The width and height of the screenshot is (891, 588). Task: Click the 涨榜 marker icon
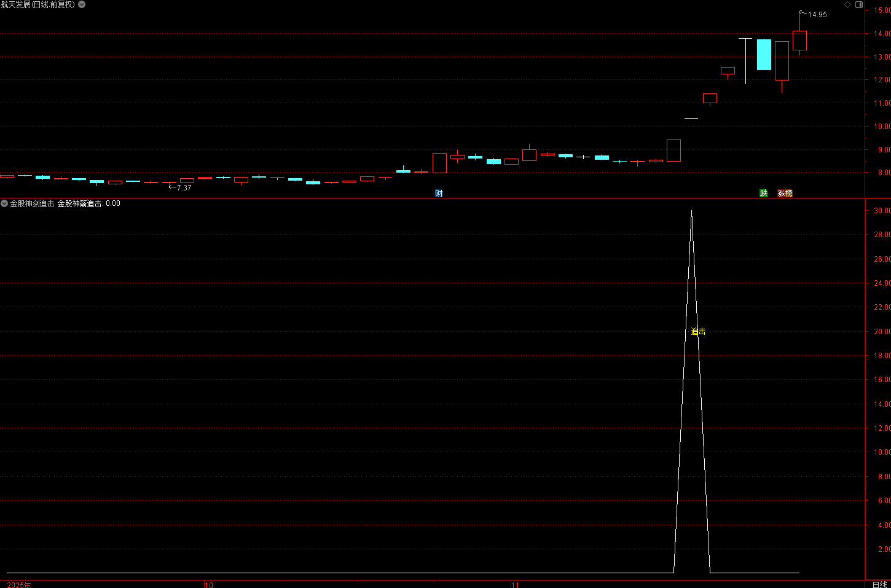(x=785, y=193)
